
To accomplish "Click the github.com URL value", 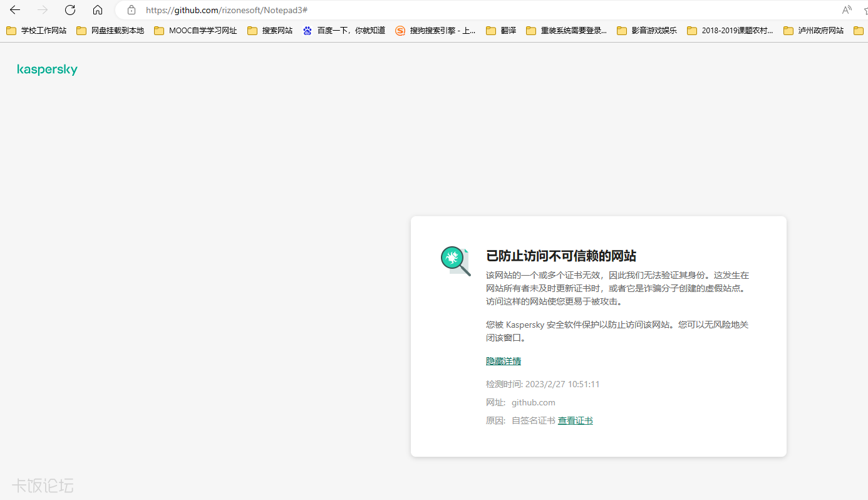I will coord(534,402).
